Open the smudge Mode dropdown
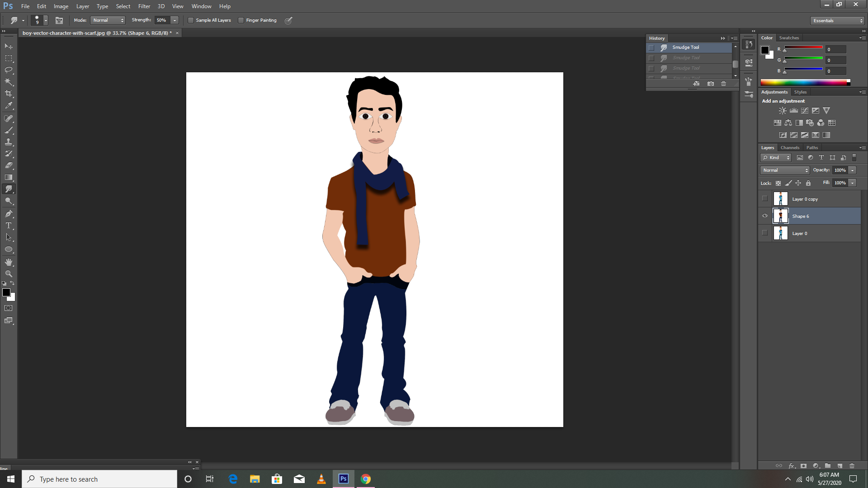 (x=108, y=20)
